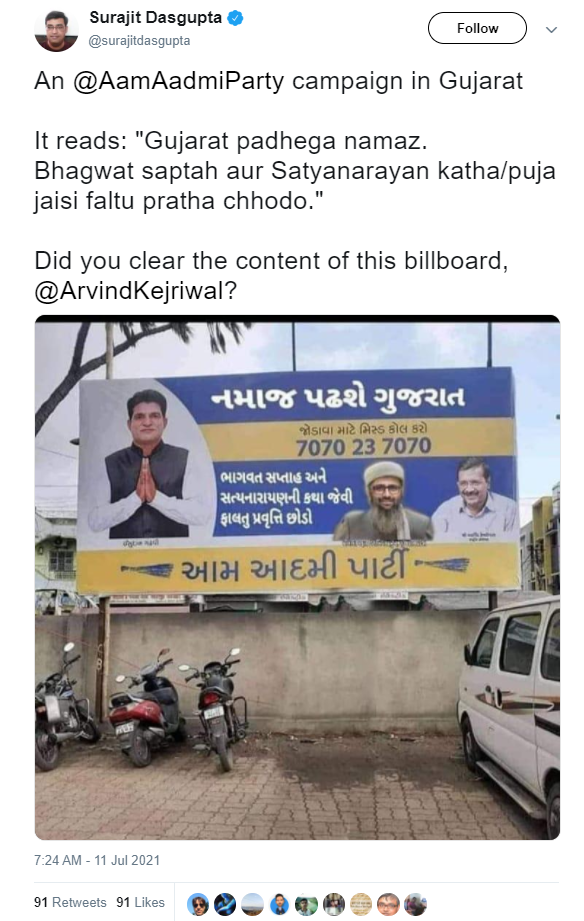The height and width of the screenshot is (921, 584).
Task: Open the third liker avatar
Action: tap(252, 904)
